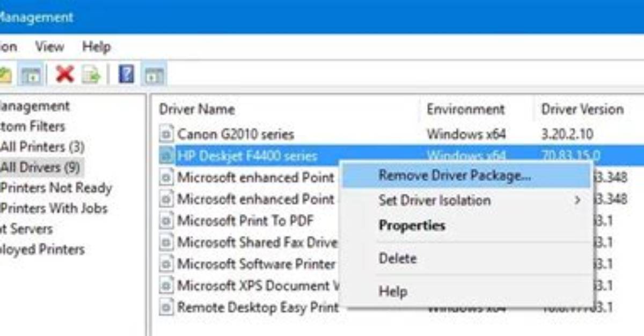The width and height of the screenshot is (644, 336).
Task: Select the Custom Filters tree node
Action: (x=33, y=126)
